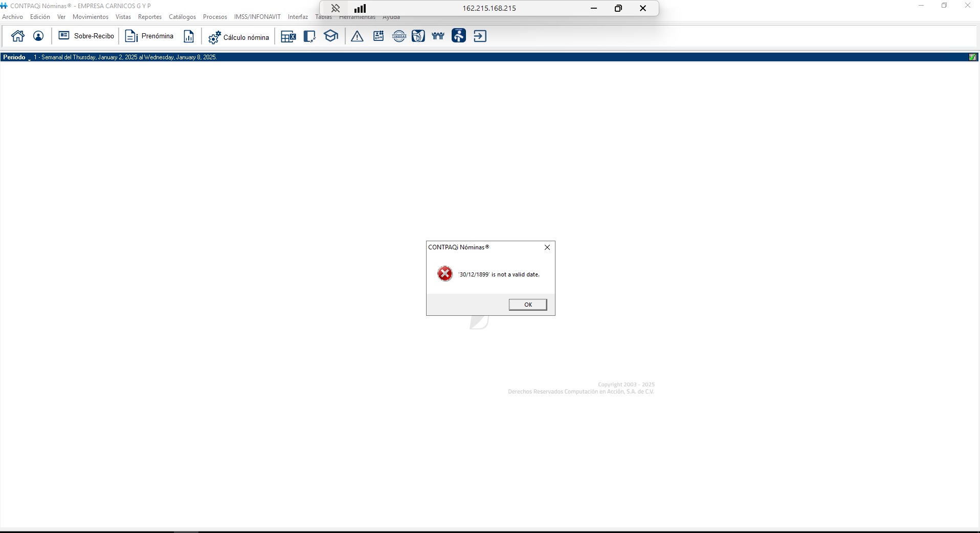Image resolution: width=980 pixels, height=533 pixels.
Task: Open the Procesos menu
Action: [x=215, y=17]
